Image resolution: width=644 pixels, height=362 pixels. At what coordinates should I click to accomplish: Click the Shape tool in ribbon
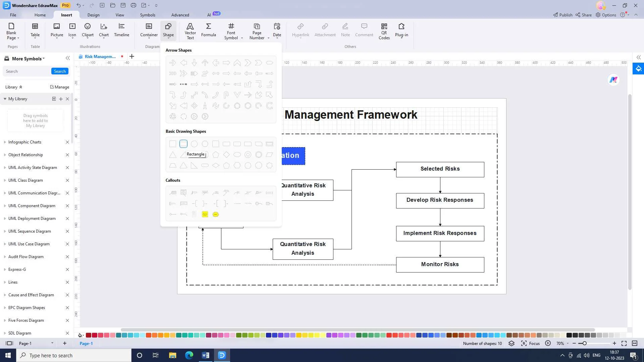pyautogui.click(x=168, y=29)
